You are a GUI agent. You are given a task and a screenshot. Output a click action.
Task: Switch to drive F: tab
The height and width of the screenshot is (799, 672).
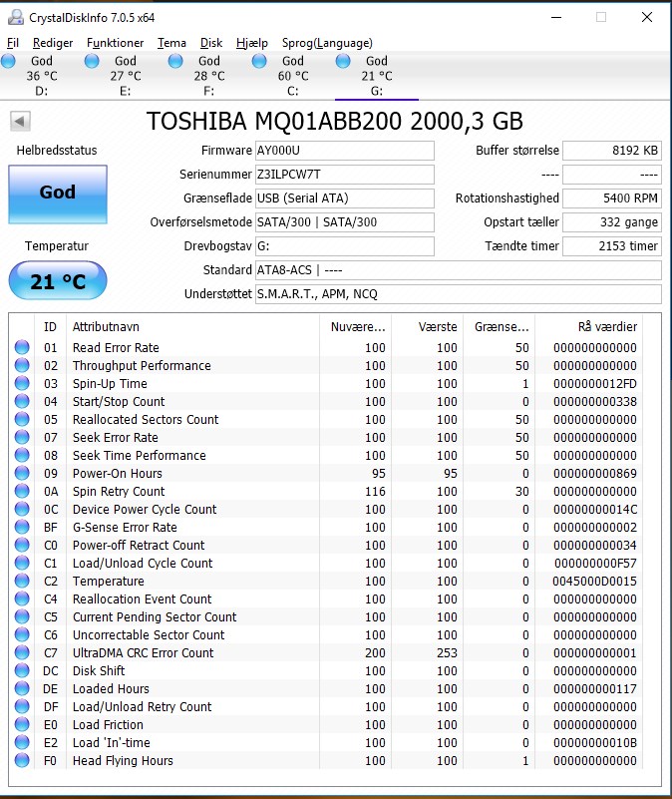pyautogui.click(x=208, y=76)
